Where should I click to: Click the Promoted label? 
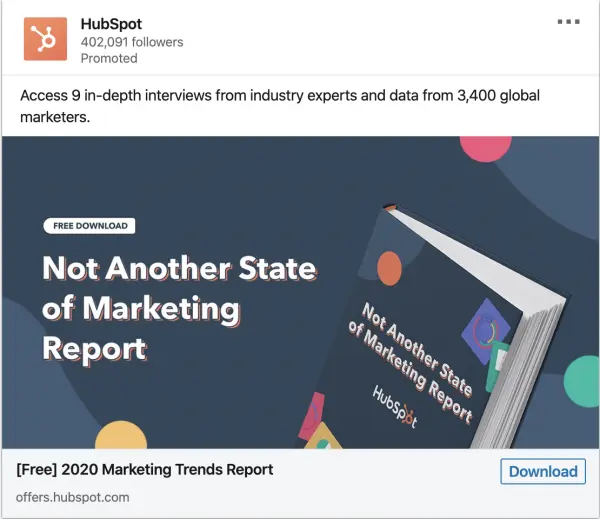pos(109,59)
